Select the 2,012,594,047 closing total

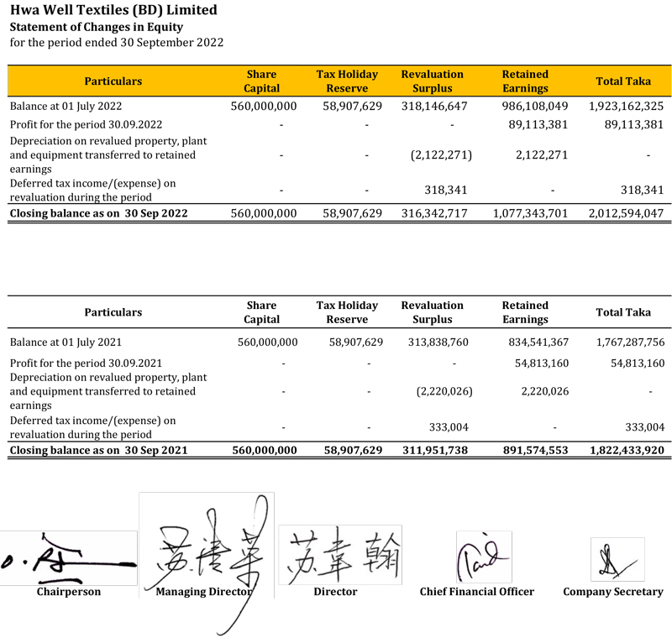621,213
